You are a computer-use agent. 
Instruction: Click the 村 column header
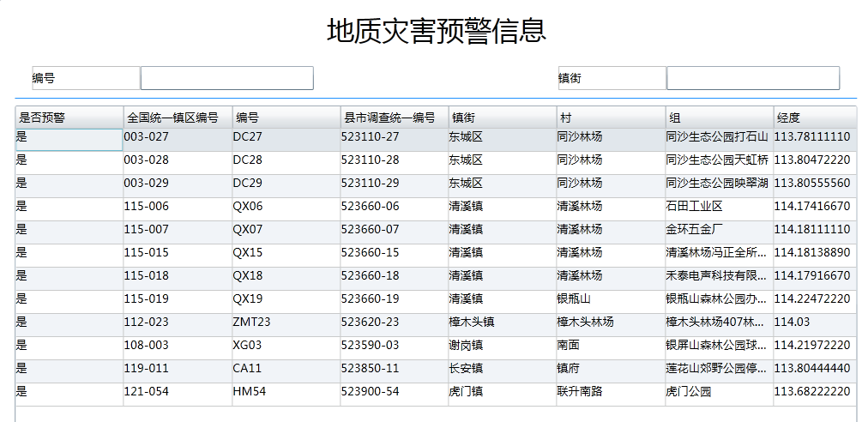(x=612, y=118)
